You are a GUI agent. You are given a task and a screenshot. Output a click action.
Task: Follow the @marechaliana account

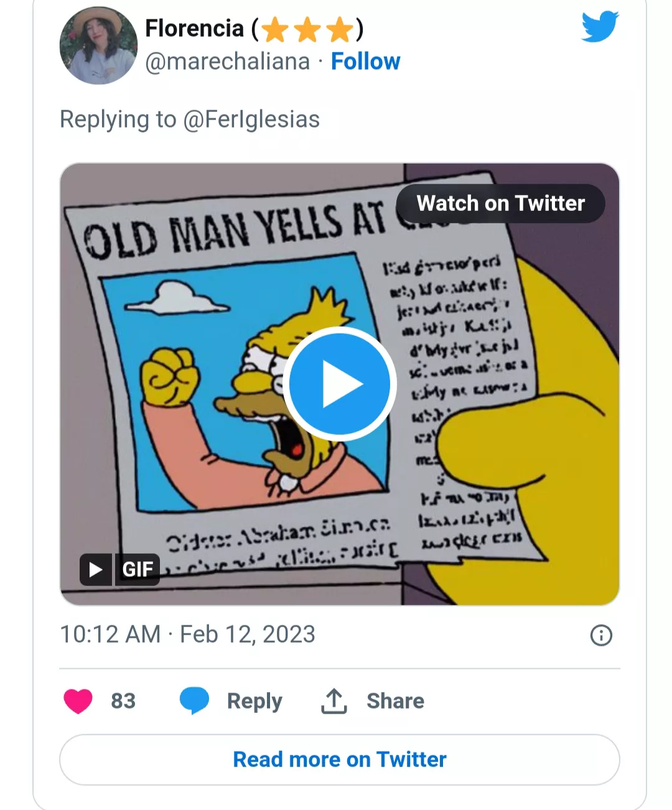point(365,62)
